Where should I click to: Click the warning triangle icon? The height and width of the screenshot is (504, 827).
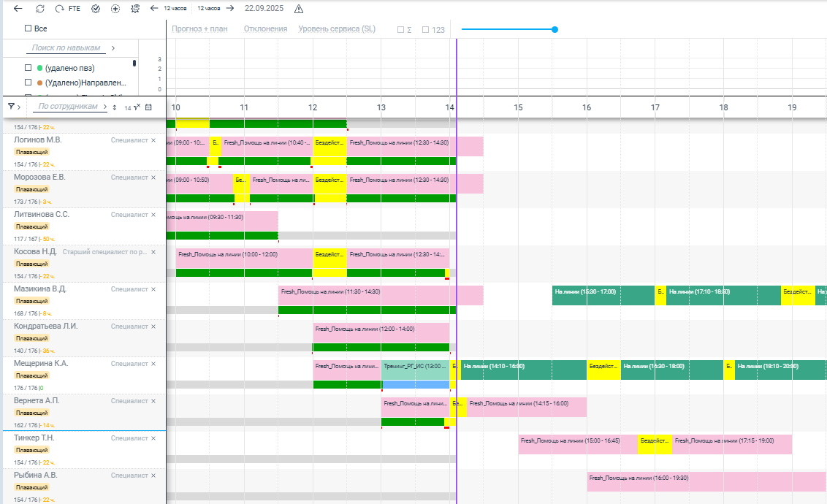pos(299,9)
